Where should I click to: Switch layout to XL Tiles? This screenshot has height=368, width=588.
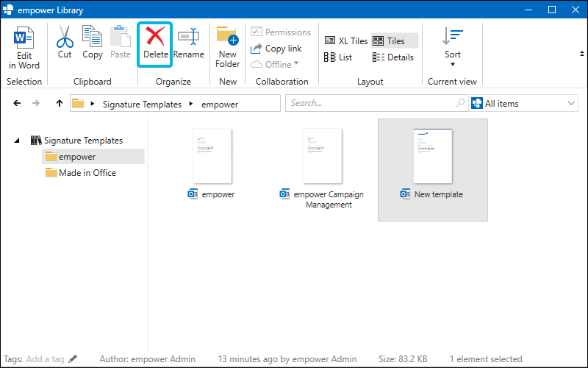(x=345, y=40)
